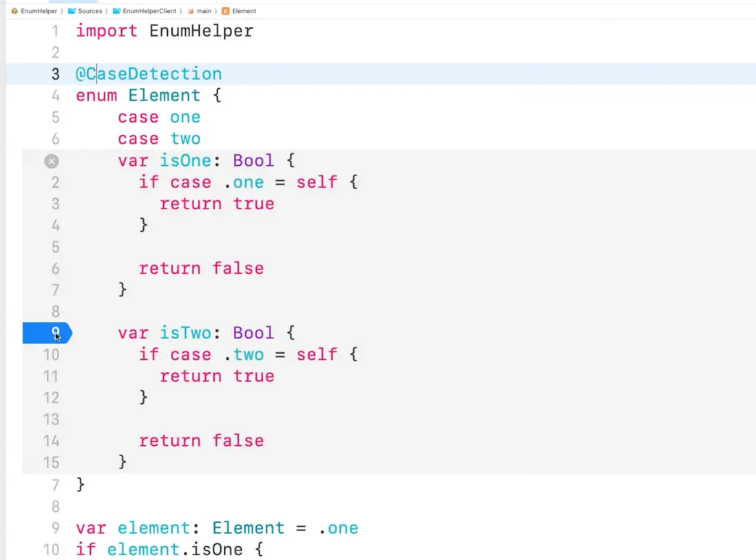This screenshot has width=756, height=560.
Task: Toggle the blue breakpoint marker on line 9
Action: click(47, 334)
